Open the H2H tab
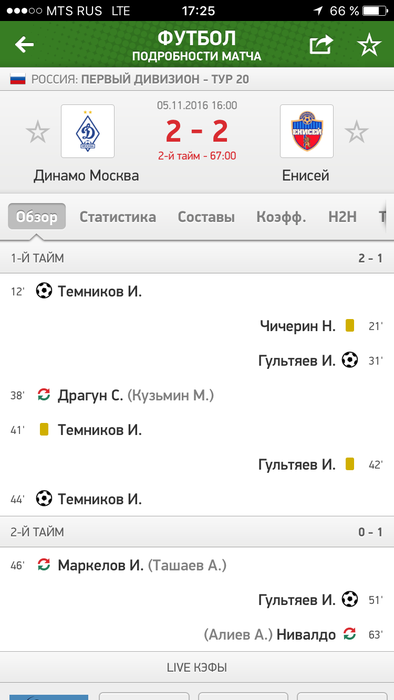 tap(343, 217)
